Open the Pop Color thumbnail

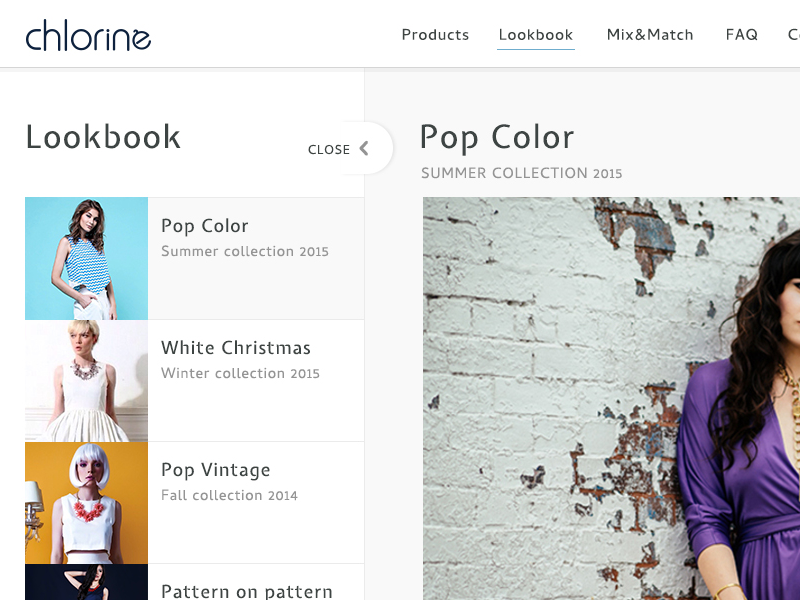pyautogui.click(x=86, y=258)
